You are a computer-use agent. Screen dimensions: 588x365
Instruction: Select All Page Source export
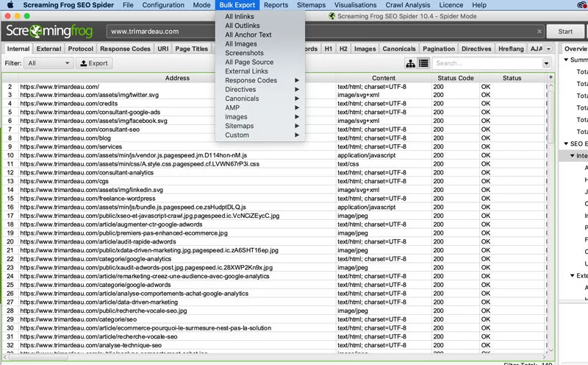(x=249, y=62)
